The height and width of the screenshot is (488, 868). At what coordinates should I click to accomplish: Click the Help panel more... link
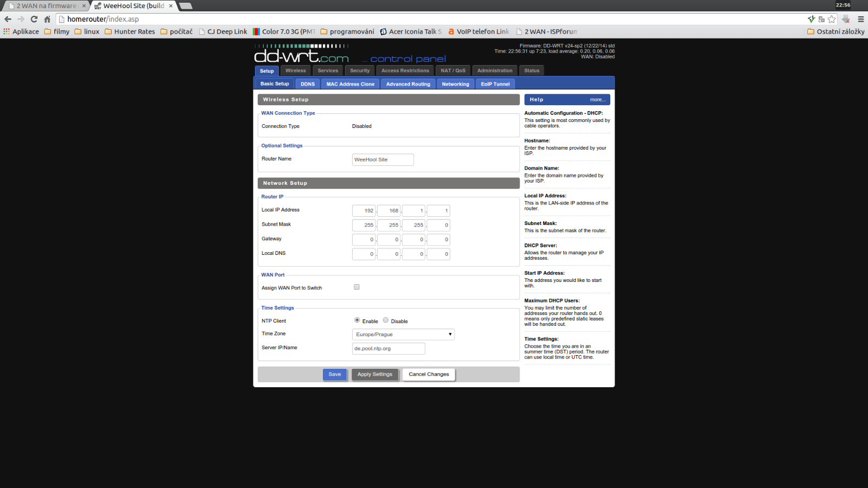pos(597,100)
